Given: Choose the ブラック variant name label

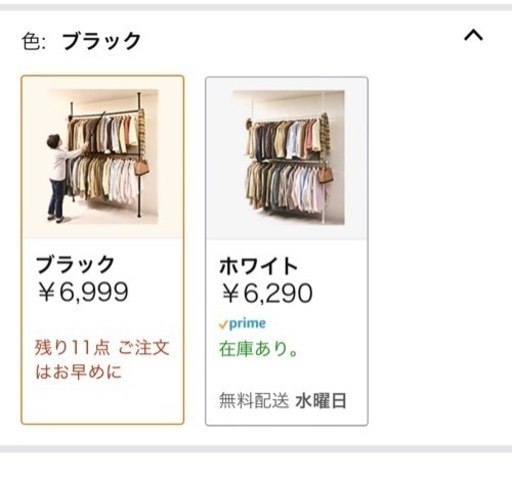Looking at the screenshot, I should click(x=75, y=265).
